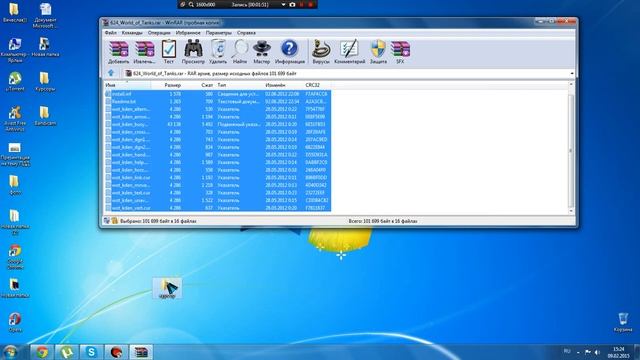Click the Информация question mark icon
Image resolution: width=640 pixels, height=360 pixels.
point(289,52)
